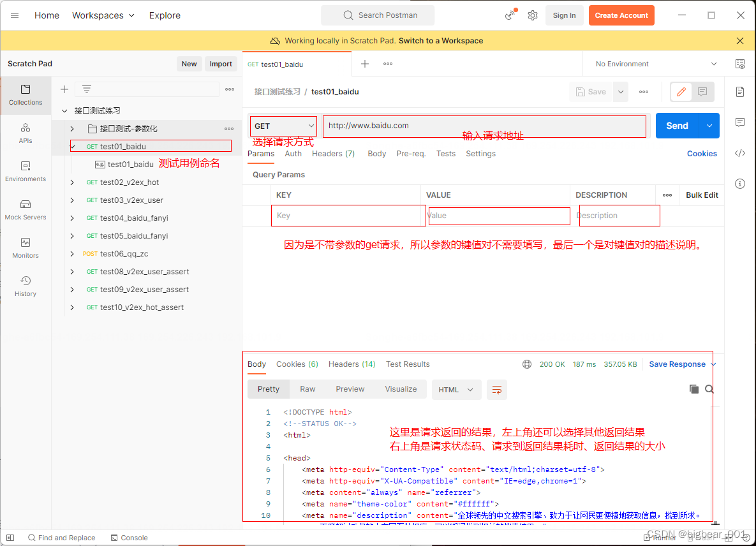The image size is (756, 546).
Task: Click Bulk Edit
Action: click(702, 195)
